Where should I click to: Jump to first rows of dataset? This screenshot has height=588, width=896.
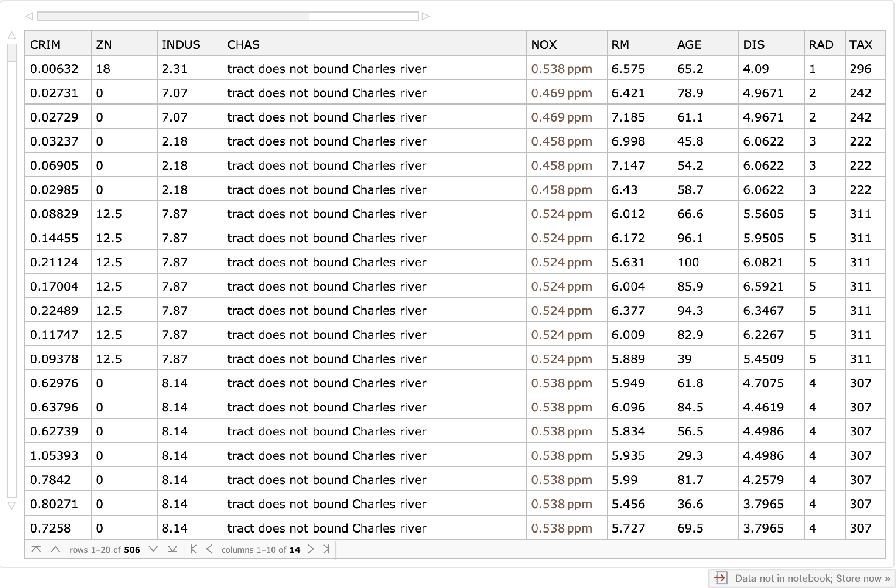point(36,549)
